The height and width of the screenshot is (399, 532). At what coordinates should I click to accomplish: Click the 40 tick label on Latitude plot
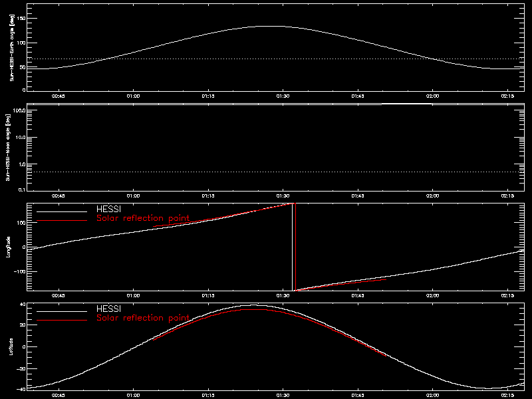pyautogui.click(x=23, y=305)
